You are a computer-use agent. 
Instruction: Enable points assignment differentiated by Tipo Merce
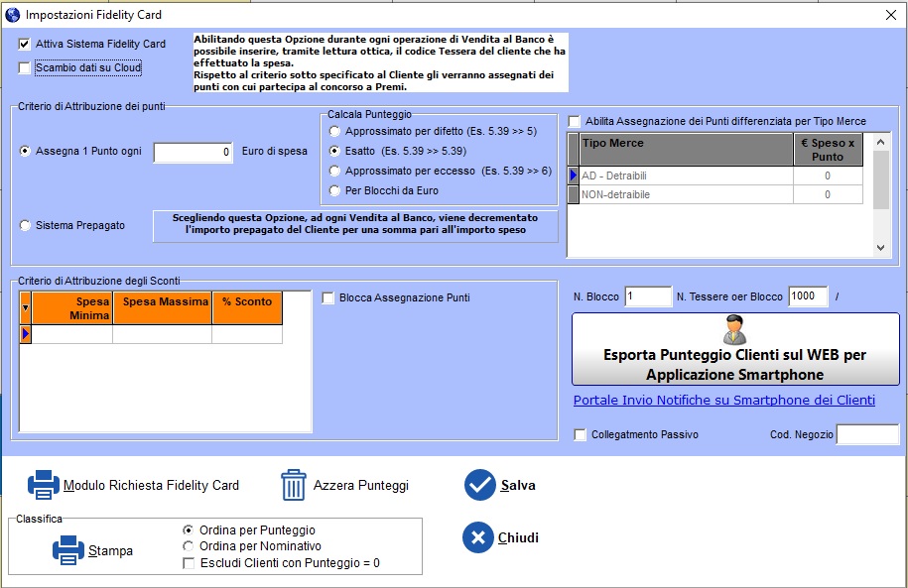(x=574, y=121)
